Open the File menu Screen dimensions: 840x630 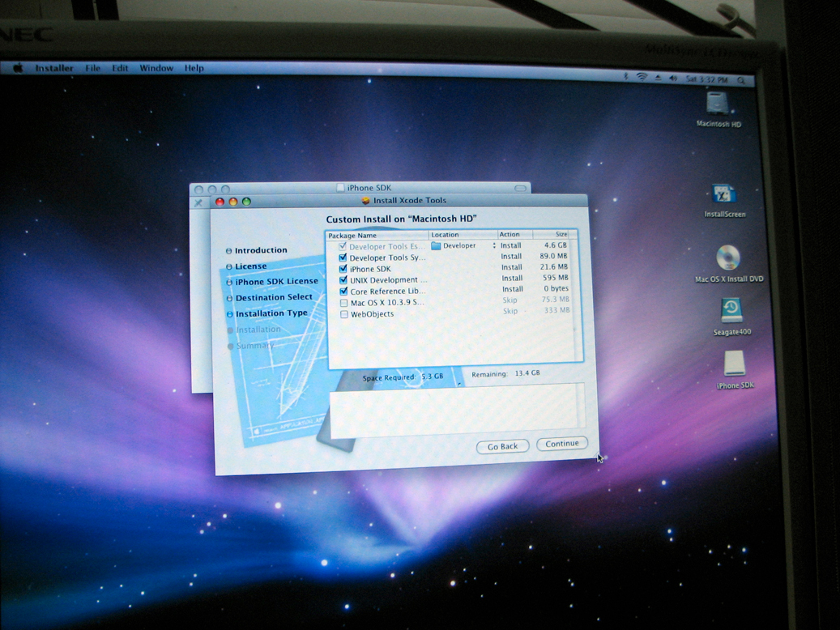click(92, 68)
